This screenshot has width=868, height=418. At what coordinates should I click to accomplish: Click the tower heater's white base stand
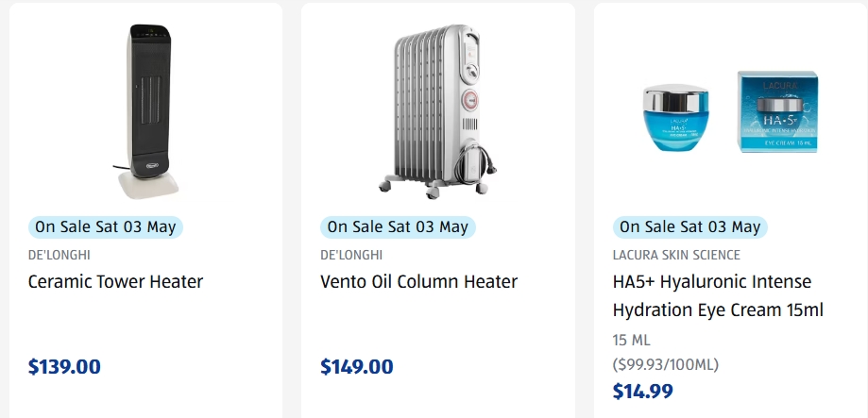pos(147,182)
